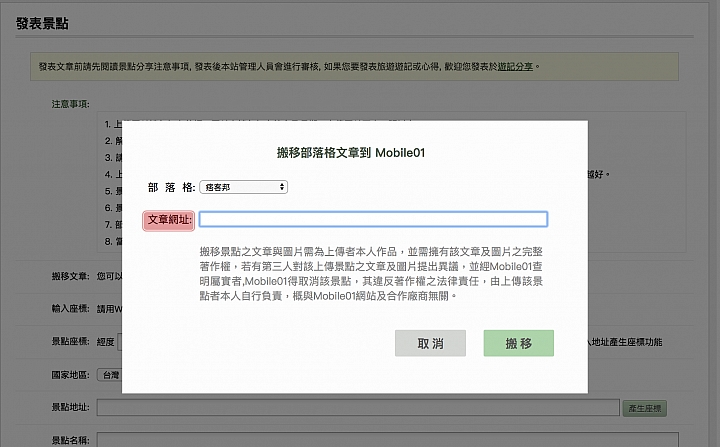
Task: Open the 部落格 dropdown showing 痞客邦
Action: click(243, 187)
